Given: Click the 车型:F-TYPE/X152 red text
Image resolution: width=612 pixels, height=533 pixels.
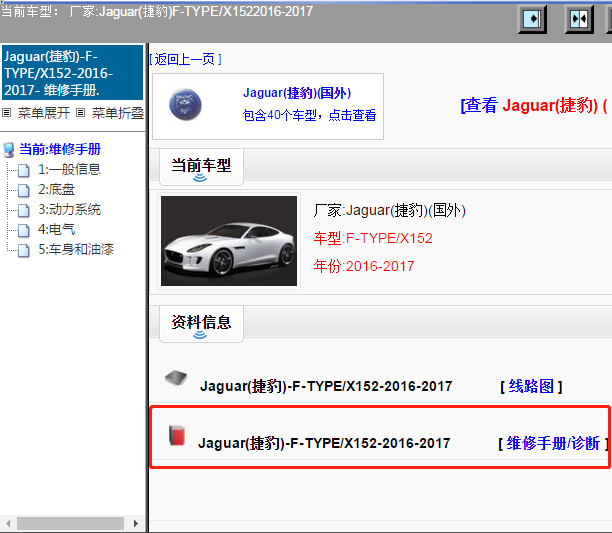Looking at the screenshot, I should pyautogui.click(x=373, y=238).
